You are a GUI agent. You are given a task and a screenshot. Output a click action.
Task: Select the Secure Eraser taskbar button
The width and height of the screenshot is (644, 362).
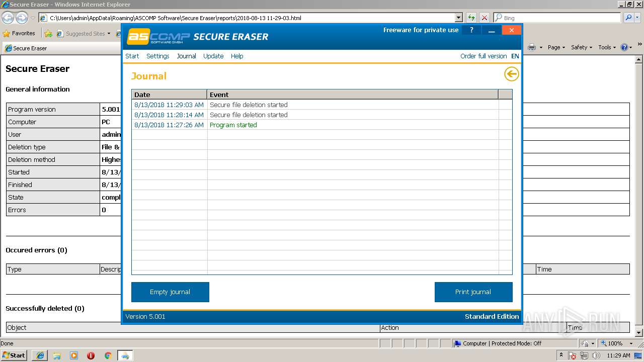pyautogui.click(x=125, y=355)
